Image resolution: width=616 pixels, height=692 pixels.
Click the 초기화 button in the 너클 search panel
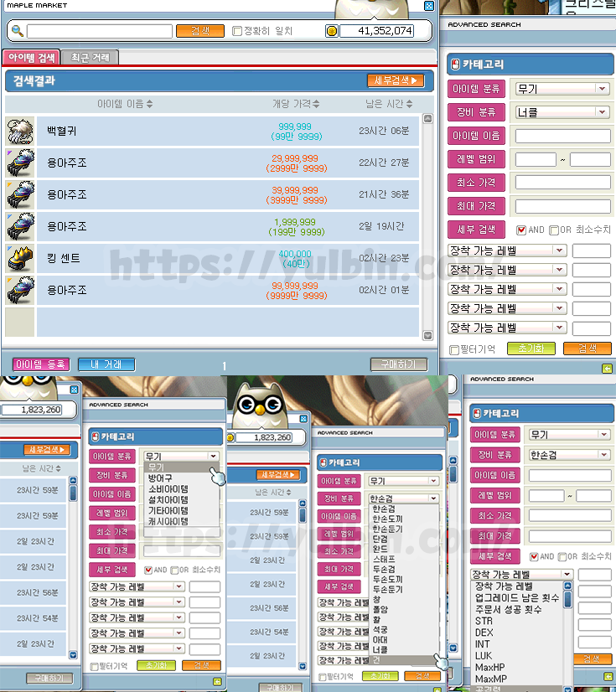tap(531, 349)
